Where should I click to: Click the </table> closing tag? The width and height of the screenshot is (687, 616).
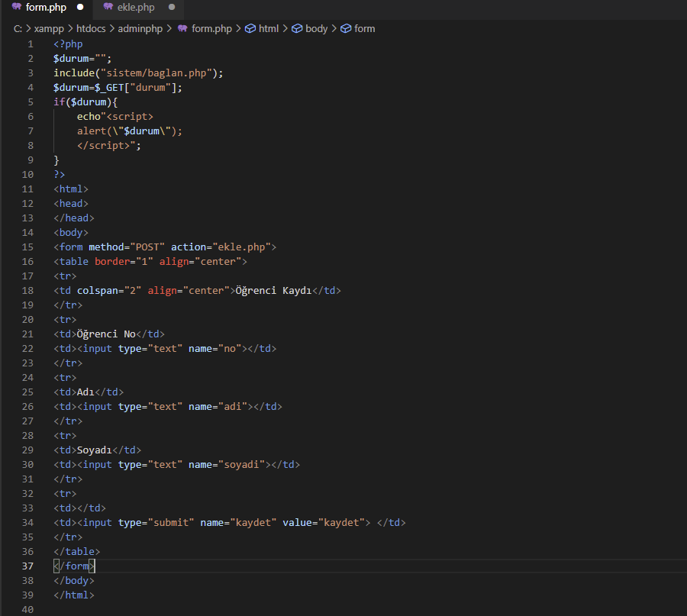click(x=76, y=552)
